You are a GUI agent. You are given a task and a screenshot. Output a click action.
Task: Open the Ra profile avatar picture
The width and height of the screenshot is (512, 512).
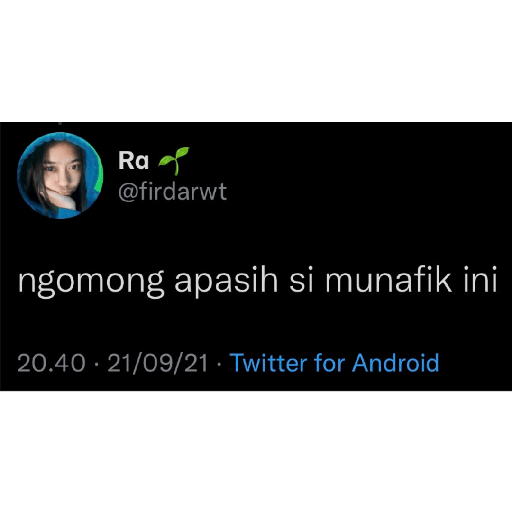pyautogui.click(x=60, y=176)
